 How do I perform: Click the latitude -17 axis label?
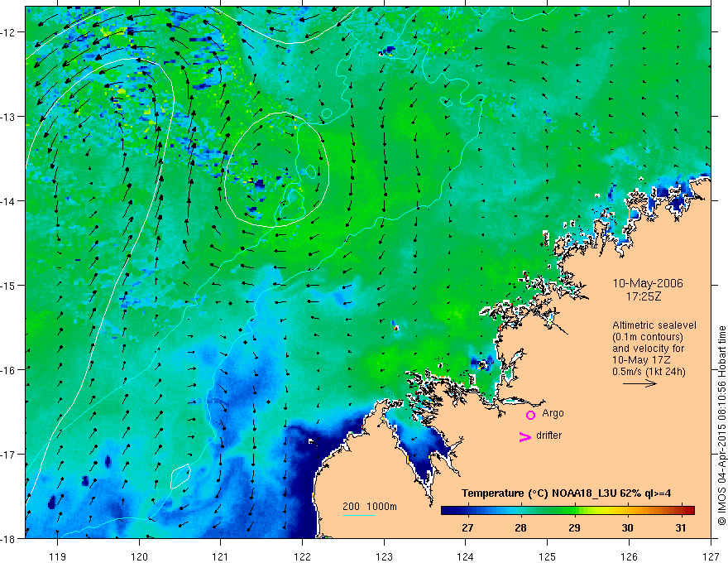pyautogui.click(x=8, y=454)
